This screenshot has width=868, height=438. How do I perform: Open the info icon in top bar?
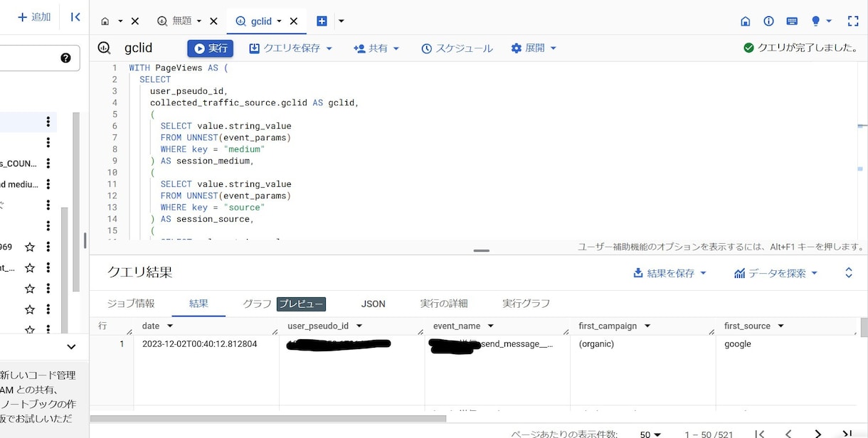pyautogui.click(x=768, y=21)
